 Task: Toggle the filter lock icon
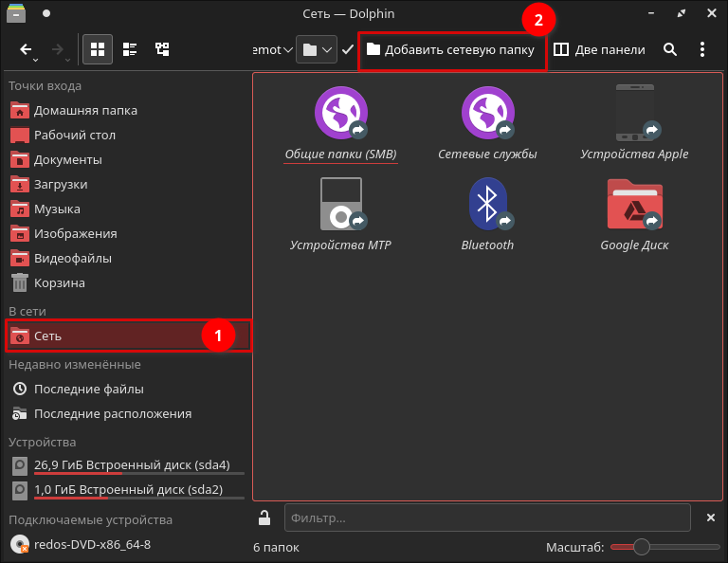click(x=265, y=518)
